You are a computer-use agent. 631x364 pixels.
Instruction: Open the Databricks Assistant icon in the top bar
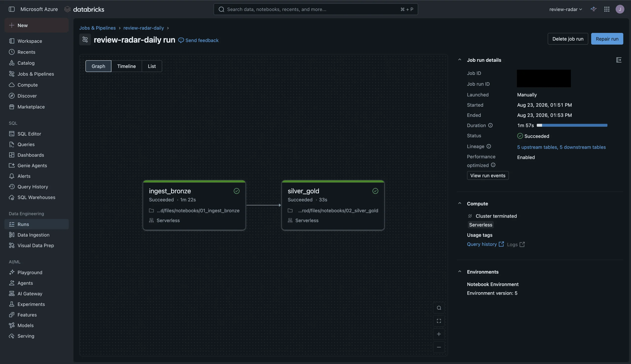(x=594, y=9)
